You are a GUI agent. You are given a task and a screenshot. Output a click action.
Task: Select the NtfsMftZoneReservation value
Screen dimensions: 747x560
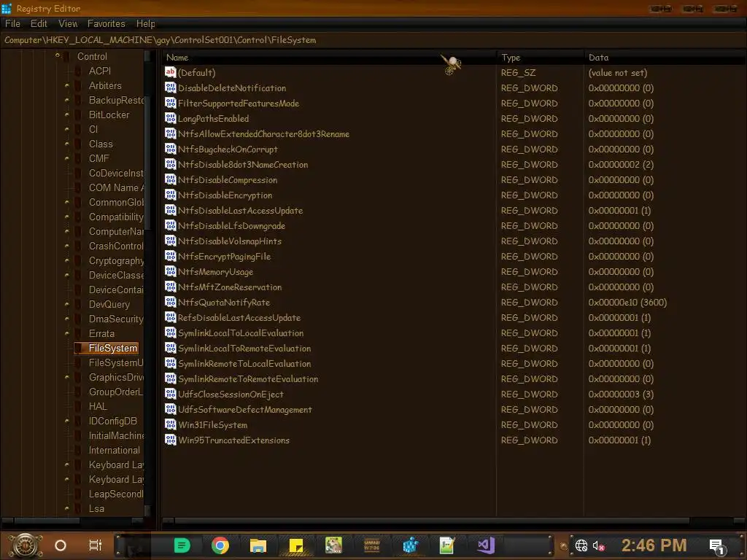pyautogui.click(x=230, y=287)
